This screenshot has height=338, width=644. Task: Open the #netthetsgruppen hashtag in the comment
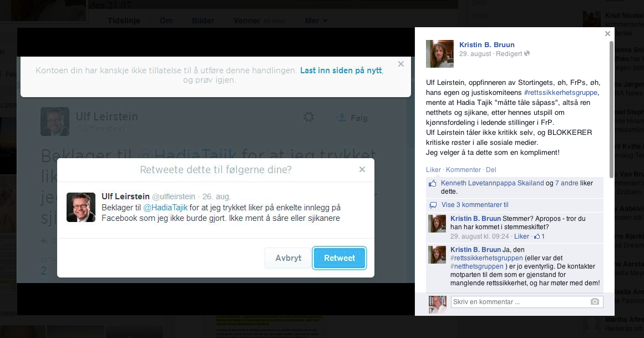click(477, 266)
